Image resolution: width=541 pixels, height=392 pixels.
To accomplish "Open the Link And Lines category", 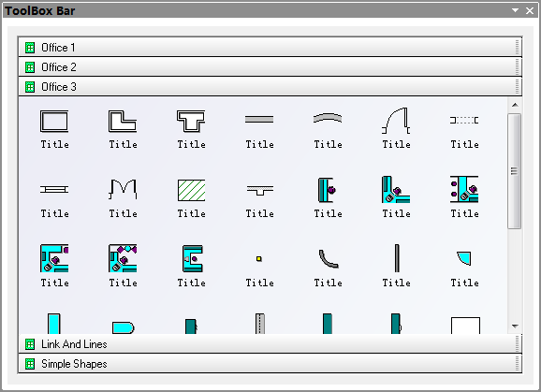I will (x=270, y=343).
